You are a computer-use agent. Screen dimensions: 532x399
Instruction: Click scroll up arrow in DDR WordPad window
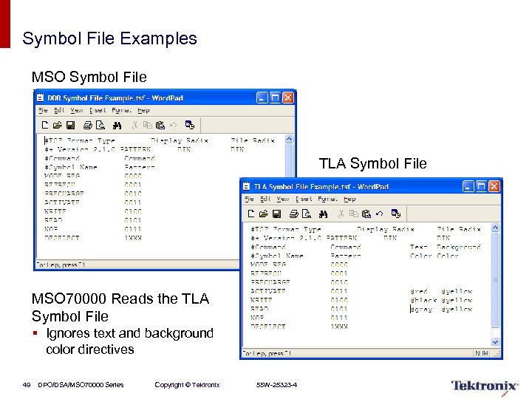289,139
